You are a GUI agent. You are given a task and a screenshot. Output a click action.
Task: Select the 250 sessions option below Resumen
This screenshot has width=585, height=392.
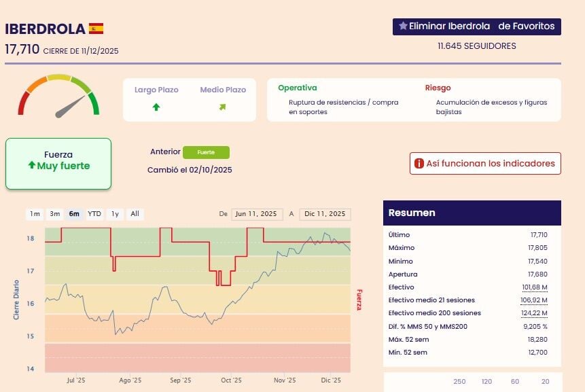pos(459,381)
